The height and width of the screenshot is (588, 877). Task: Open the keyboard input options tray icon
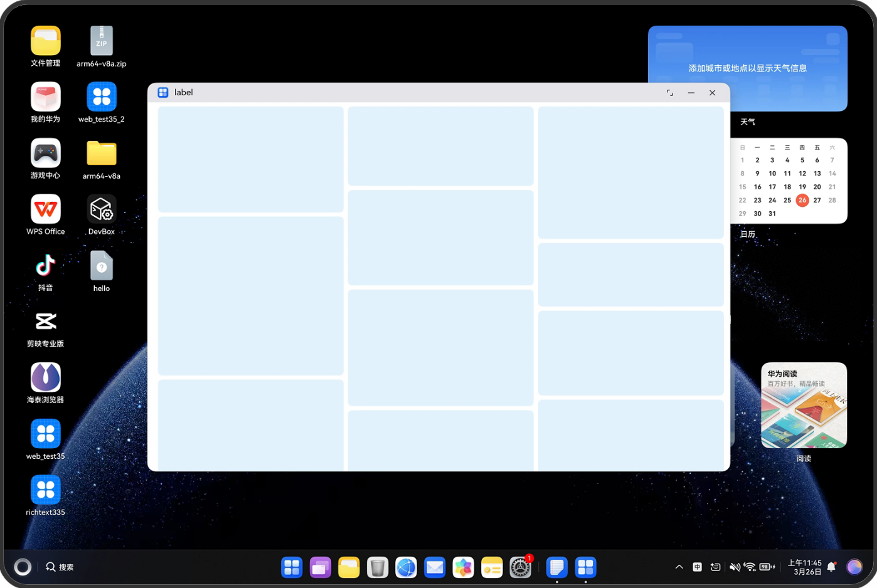tap(715, 567)
